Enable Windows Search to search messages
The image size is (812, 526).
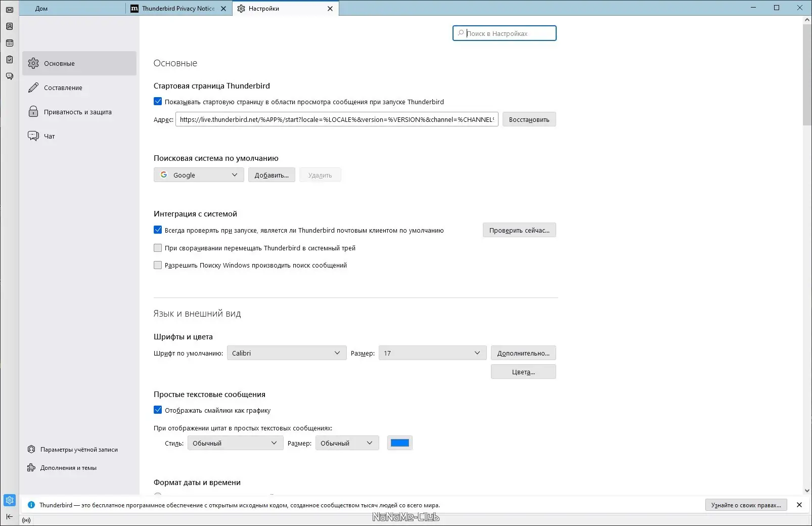point(158,265)
